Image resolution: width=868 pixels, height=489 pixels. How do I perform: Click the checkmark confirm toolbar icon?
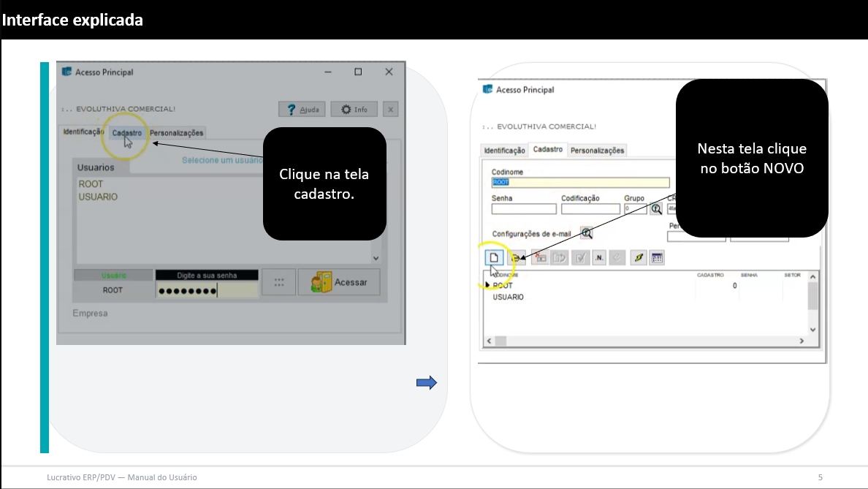pyautogui.click(x=581, y=257)
